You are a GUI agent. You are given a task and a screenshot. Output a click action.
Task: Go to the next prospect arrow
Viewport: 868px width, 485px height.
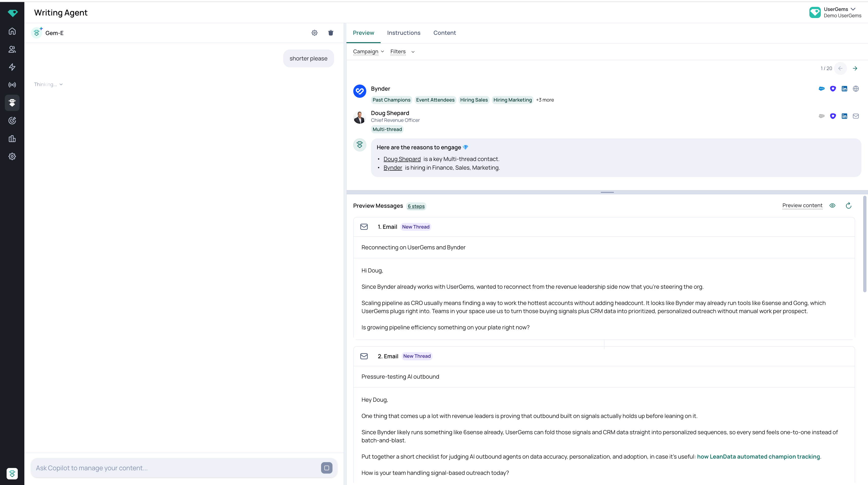click(855, 68)
